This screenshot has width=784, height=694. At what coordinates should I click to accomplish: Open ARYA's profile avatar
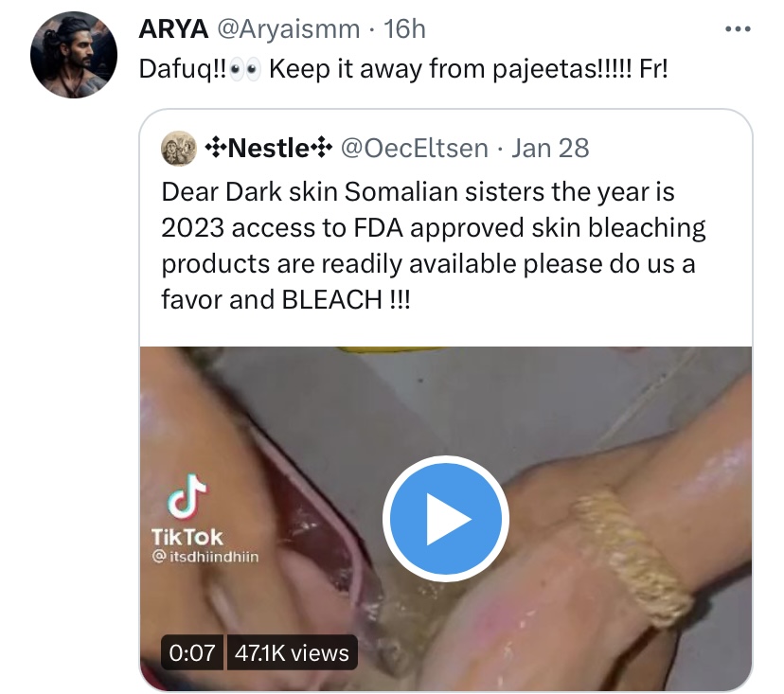[x=74, y=55]
